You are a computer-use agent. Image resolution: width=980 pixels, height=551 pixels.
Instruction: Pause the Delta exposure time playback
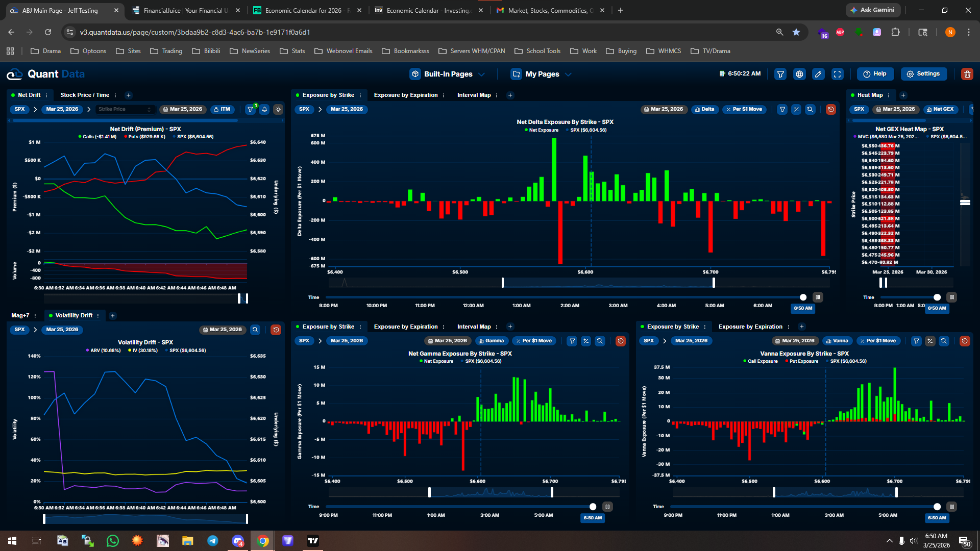818,297
